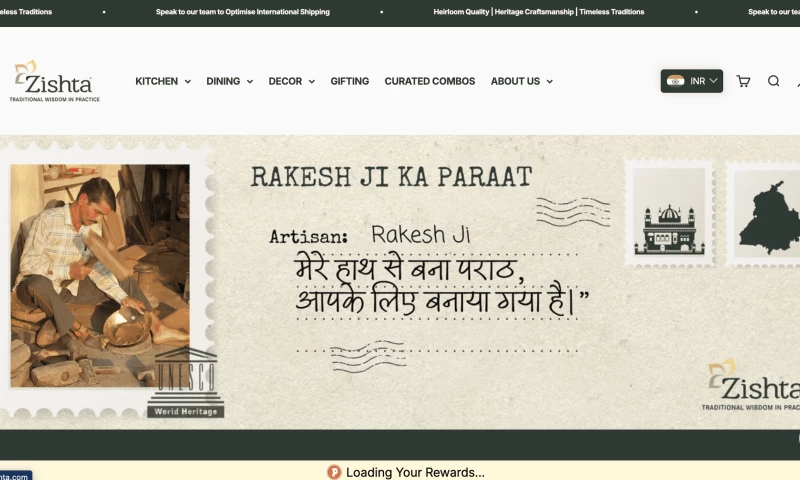Expand the About Us menu chevron
Screen dimensions: 800x480
coord(549,82)
